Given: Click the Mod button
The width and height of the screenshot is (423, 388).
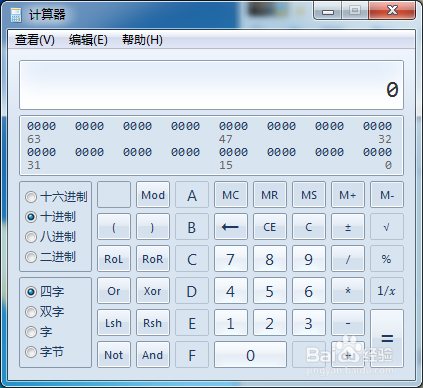Looking at the screenshot, I should pyautogui.click(x=153, y=195).
